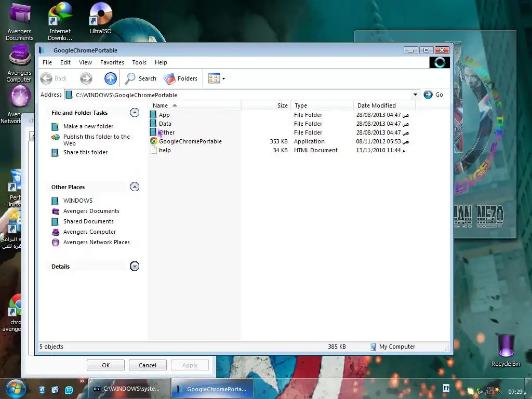Click the GoogleChromePorta... taskbar button
The width and height of the screenshot is (532, 399).
(x=212, y=389)
